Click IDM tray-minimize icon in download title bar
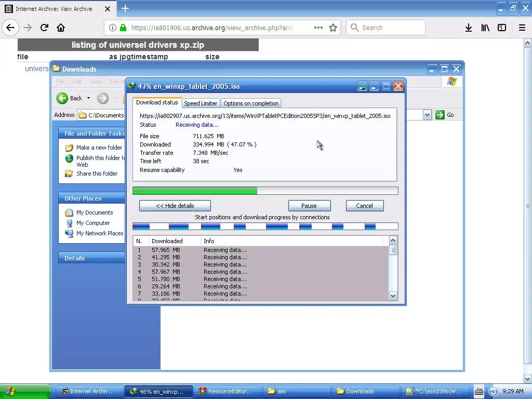This screenshot has width=532, height=399. point(362,87)
